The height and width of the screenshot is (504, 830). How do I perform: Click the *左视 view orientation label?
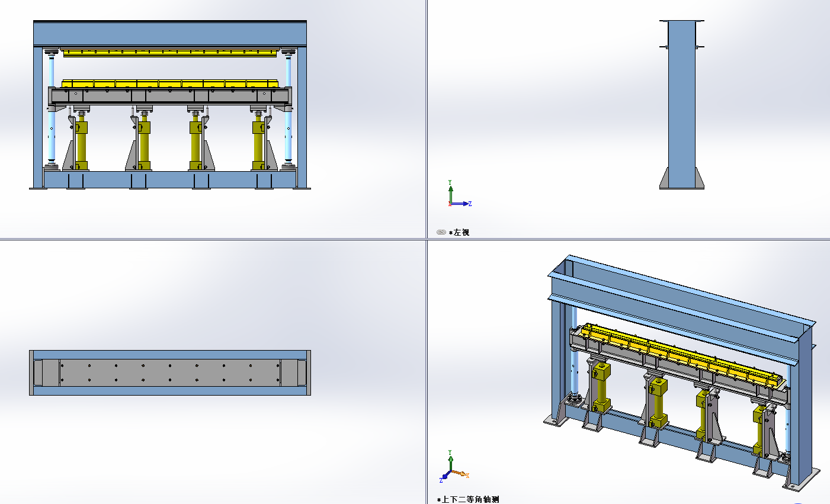click(x=459, y=233)
